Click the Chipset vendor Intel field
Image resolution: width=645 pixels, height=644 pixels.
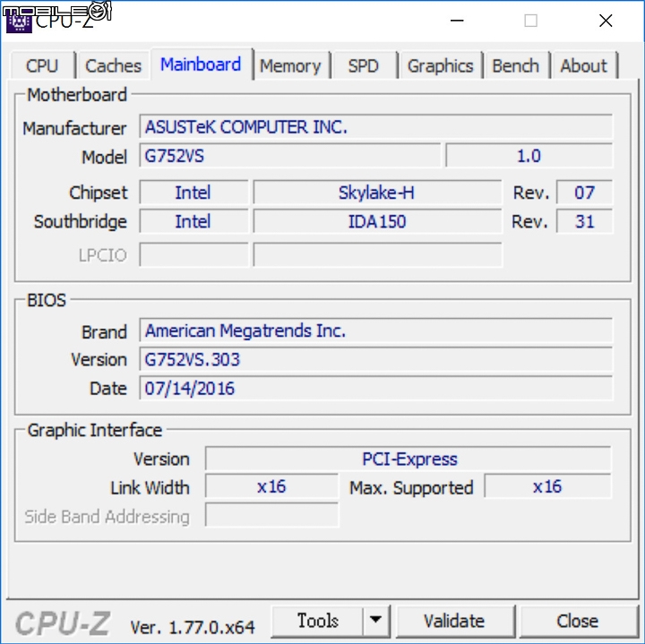coord(193,193)
